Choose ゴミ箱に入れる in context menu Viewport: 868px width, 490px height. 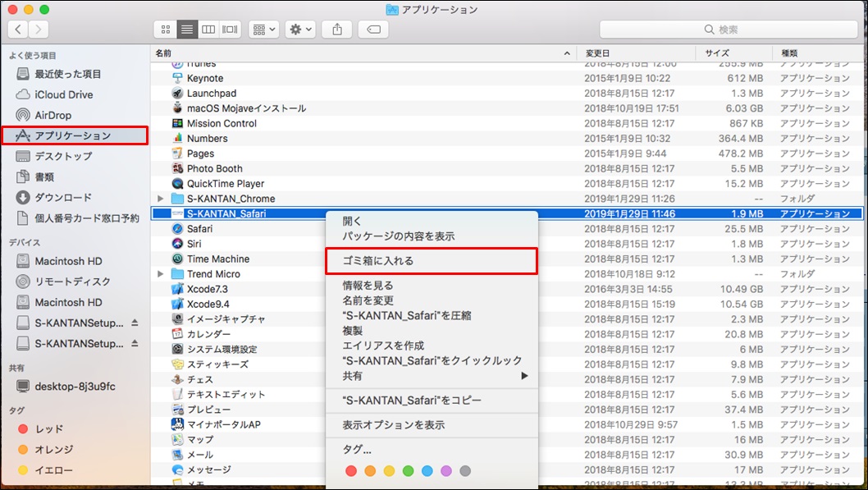point(377,261)
